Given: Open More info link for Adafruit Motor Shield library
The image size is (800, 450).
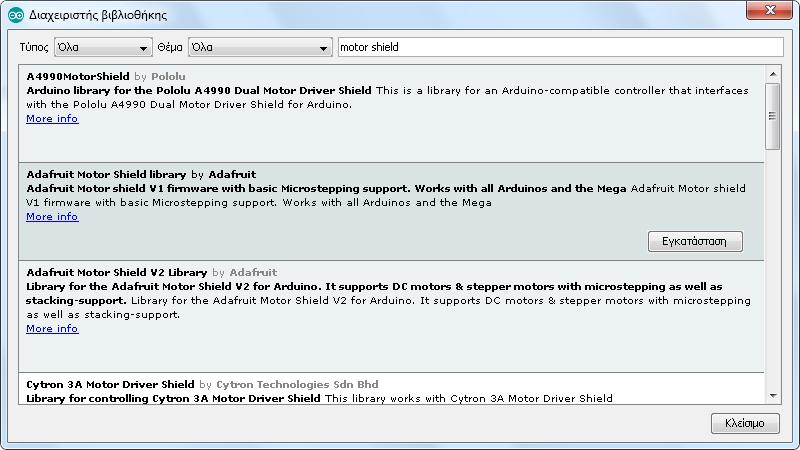Looking at the screenshot, I should (x=52, y=216).
